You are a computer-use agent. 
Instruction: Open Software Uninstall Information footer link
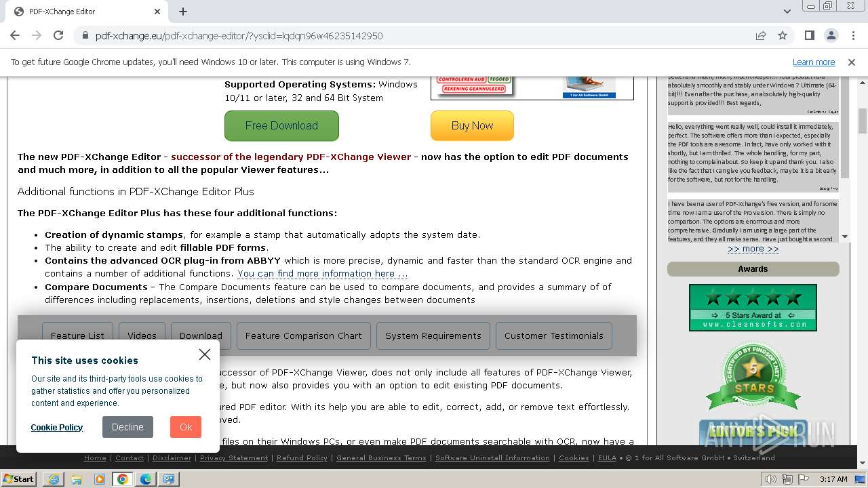tap(492, 458)
